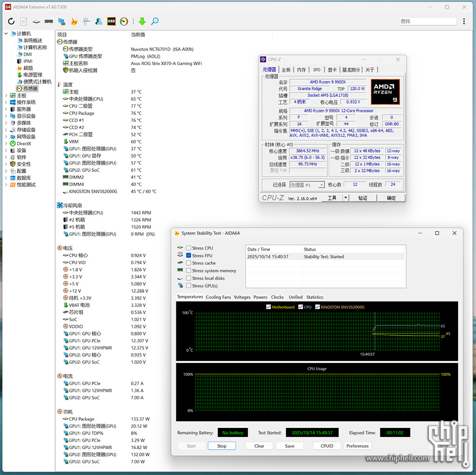
Task: Open the OSD panel toolbar icon
Action: (x=111, y=21)
